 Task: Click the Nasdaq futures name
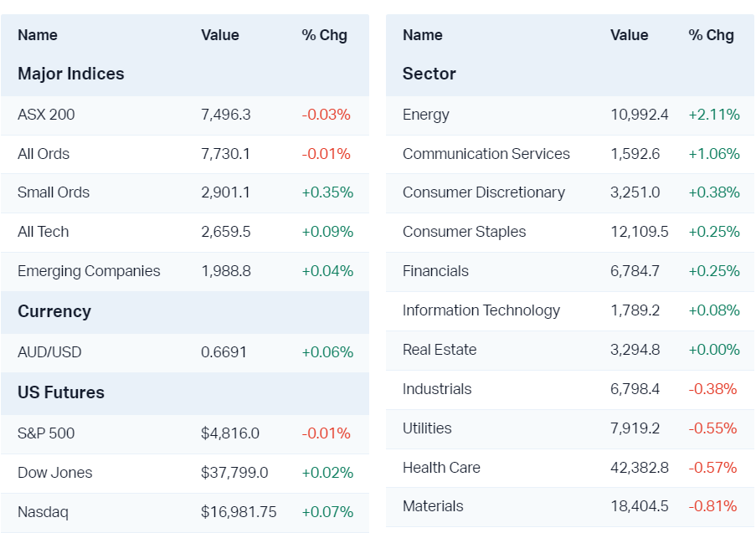(x=43, y=512)
